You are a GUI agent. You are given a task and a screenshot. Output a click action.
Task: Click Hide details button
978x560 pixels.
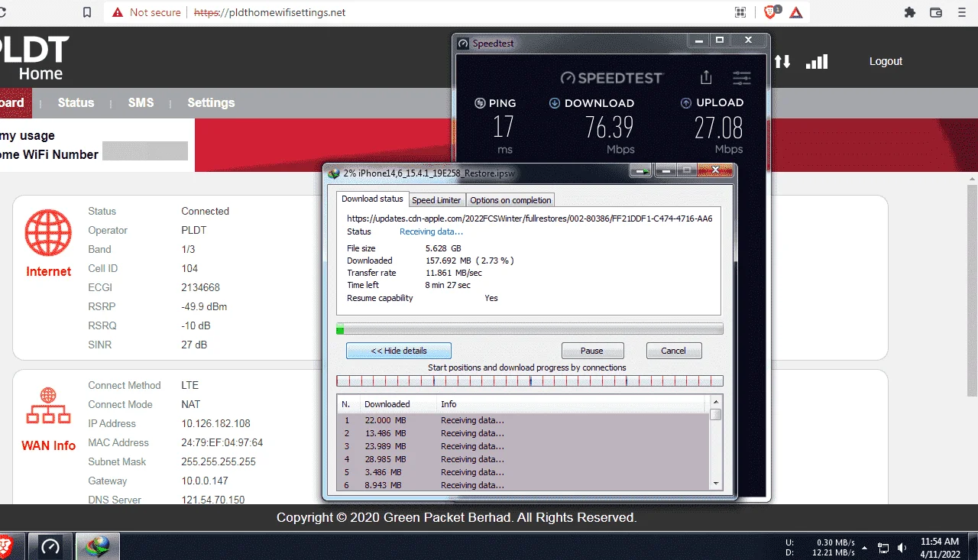pyautogui.click(x=399, y=351)
